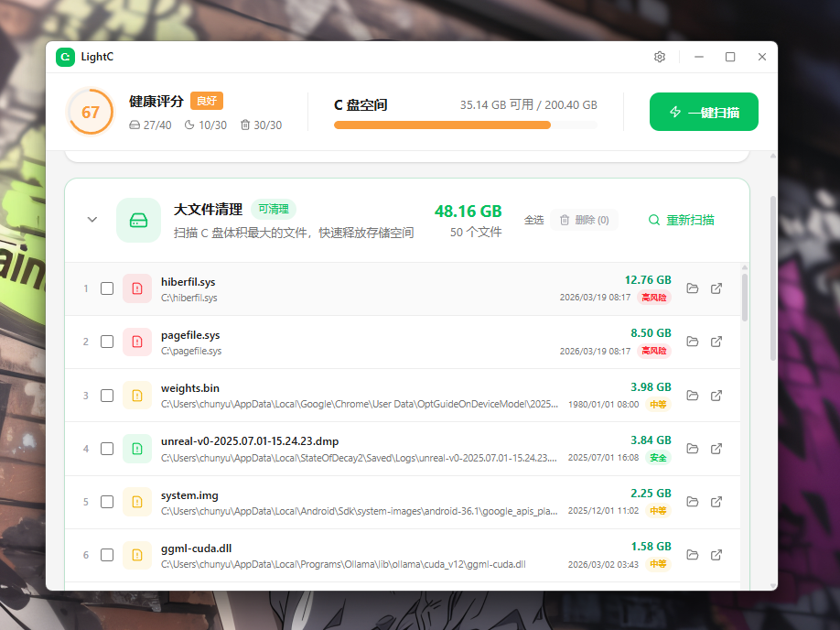The width and height of the screenshot is (840, 630).
Task: Click the green safe file icon for unreal-v0 dmp
Action: click(x=137, y=449)
